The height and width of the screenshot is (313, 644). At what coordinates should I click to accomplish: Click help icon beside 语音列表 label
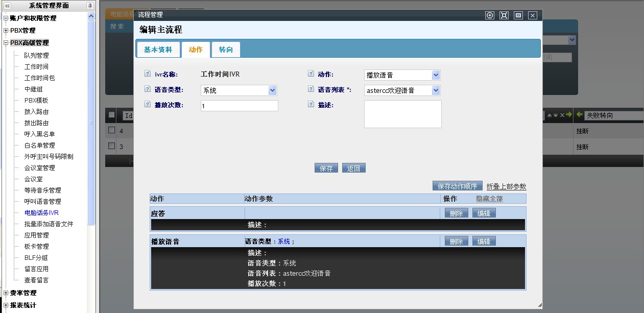(x=311, y=89)
